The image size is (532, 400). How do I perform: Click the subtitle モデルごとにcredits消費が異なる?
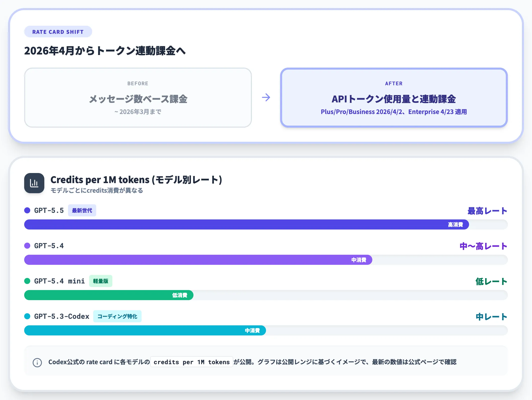point(97,190)
